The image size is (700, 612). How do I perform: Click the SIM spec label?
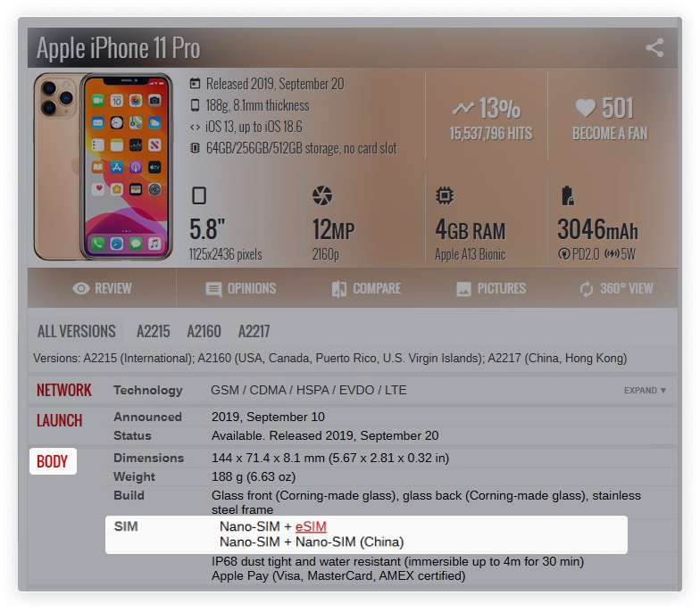(x=126, y=526)
